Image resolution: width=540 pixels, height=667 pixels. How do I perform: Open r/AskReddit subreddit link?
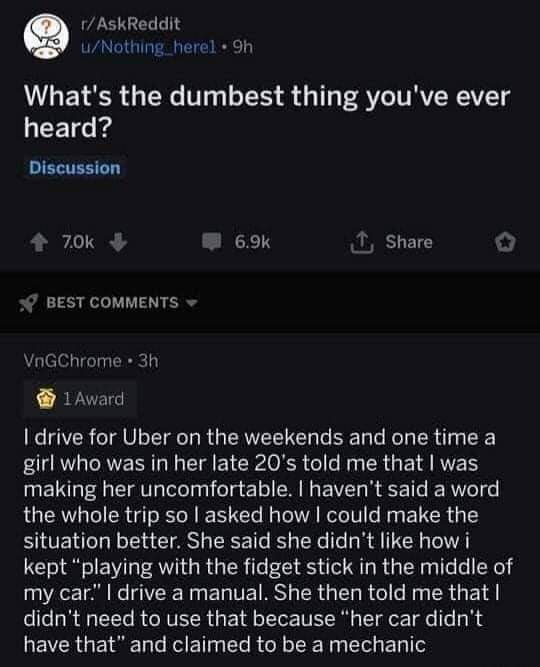[x=131, y=24]
